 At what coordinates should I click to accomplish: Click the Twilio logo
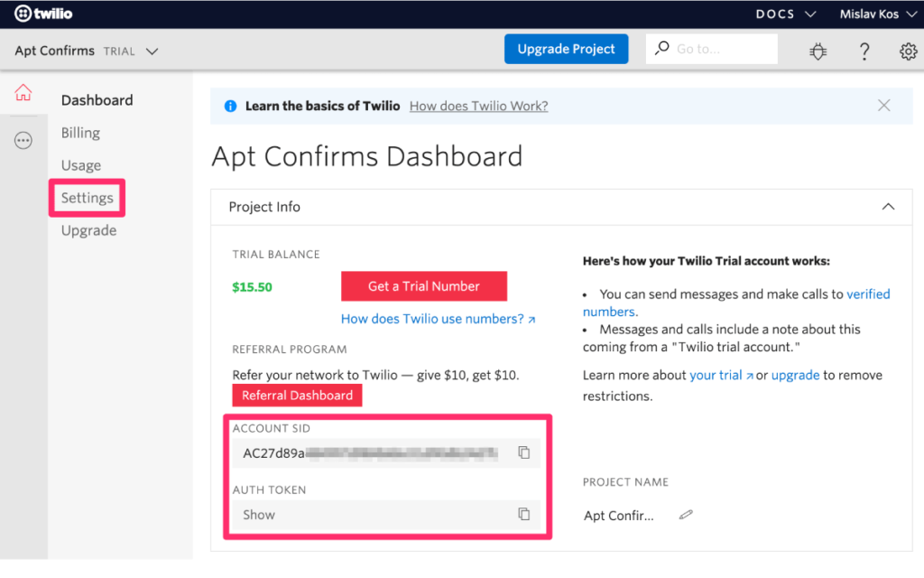pyautogui.click(x=42, y=14)
